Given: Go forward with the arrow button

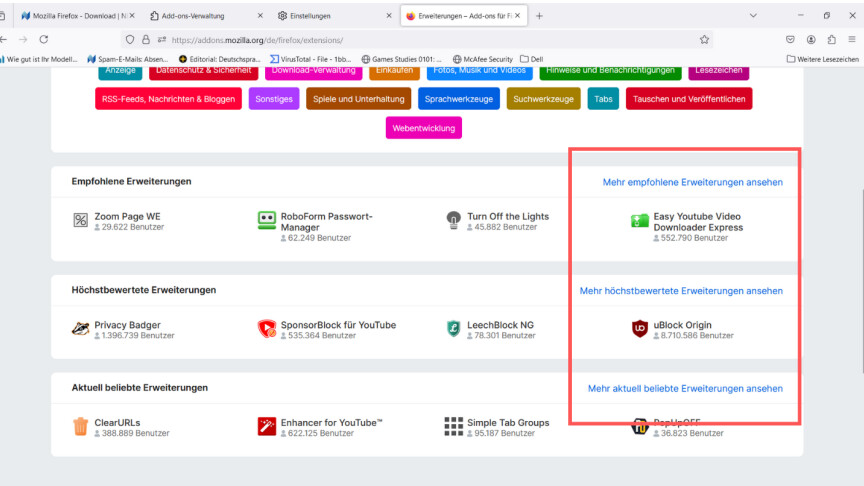Looking at the screenshot, I should click(x=23, y=39).
